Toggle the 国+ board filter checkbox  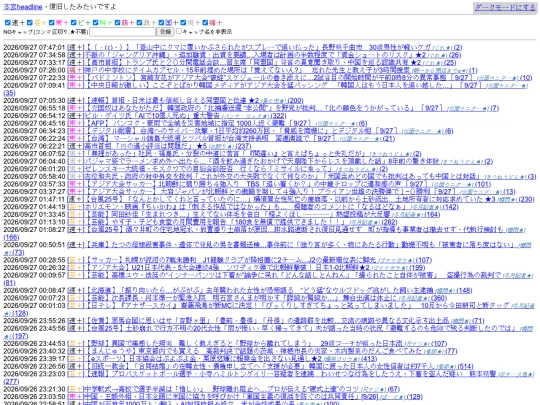[x=161, y=23]
